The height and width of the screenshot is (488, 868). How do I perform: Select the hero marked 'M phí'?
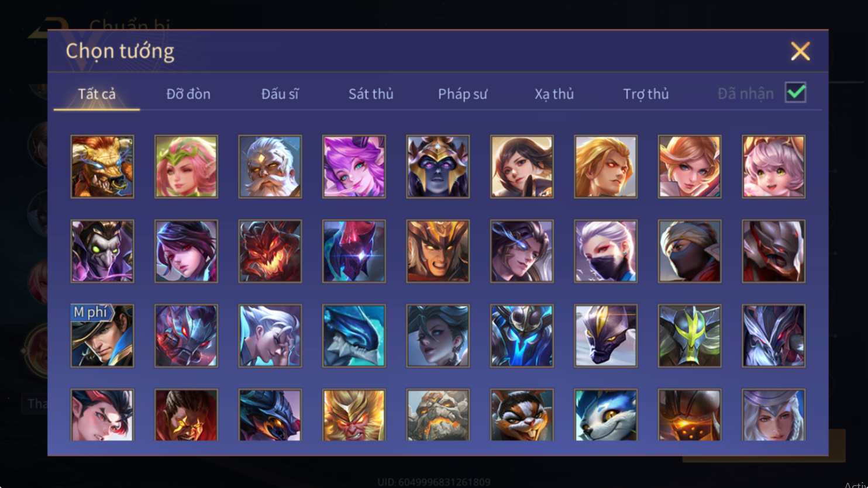(x=102, y=335)
